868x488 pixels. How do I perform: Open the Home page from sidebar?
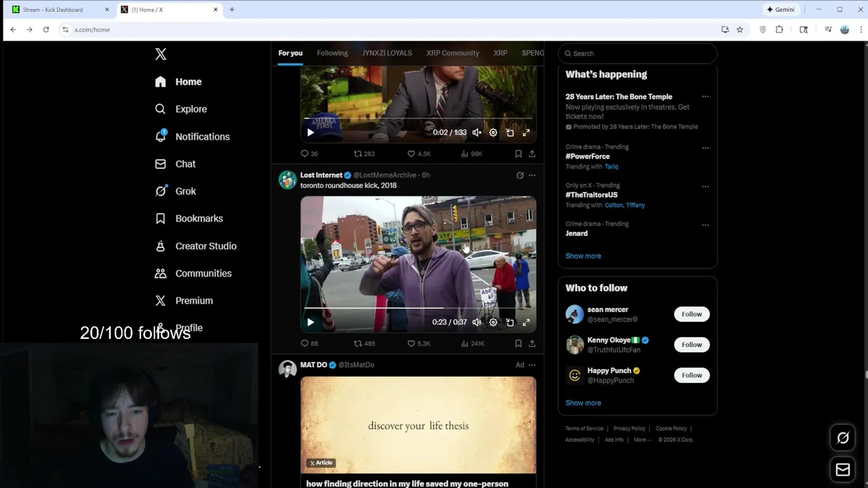tap(178, 81)
